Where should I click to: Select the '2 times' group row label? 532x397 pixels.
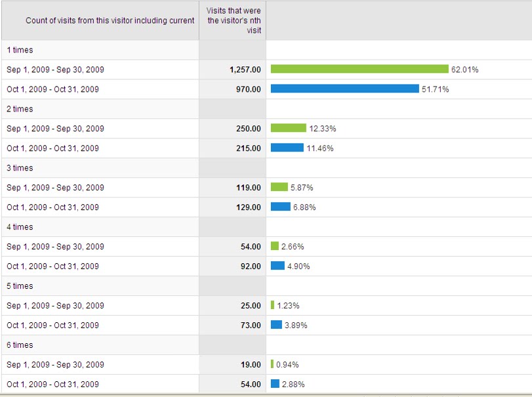click(20, 109)
